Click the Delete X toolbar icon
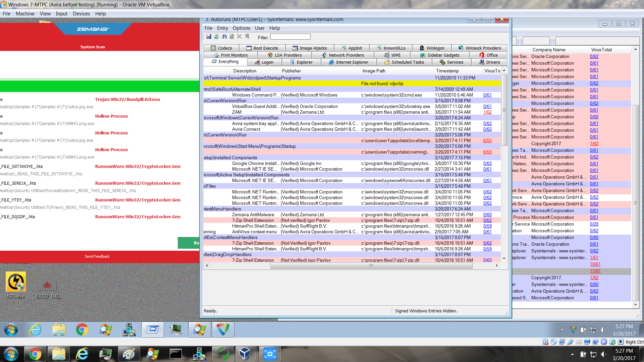 (x=239, y=37)
